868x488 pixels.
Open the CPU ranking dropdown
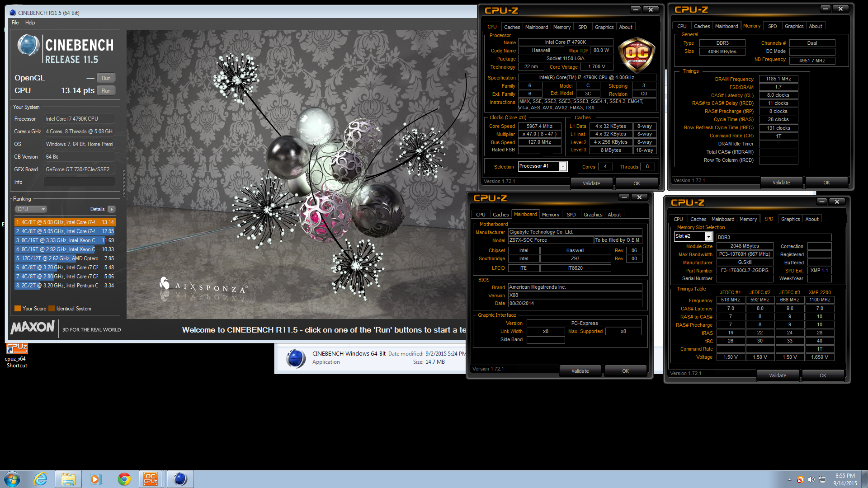click(31, 209)
